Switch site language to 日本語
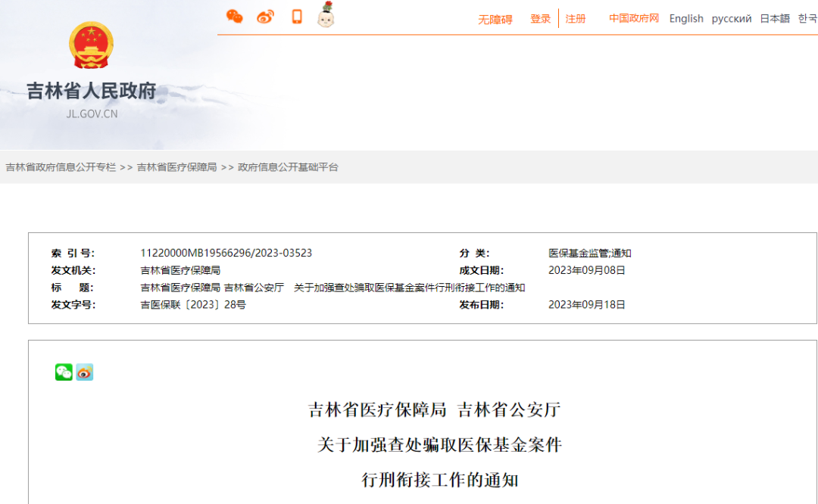 coord(774,19)
